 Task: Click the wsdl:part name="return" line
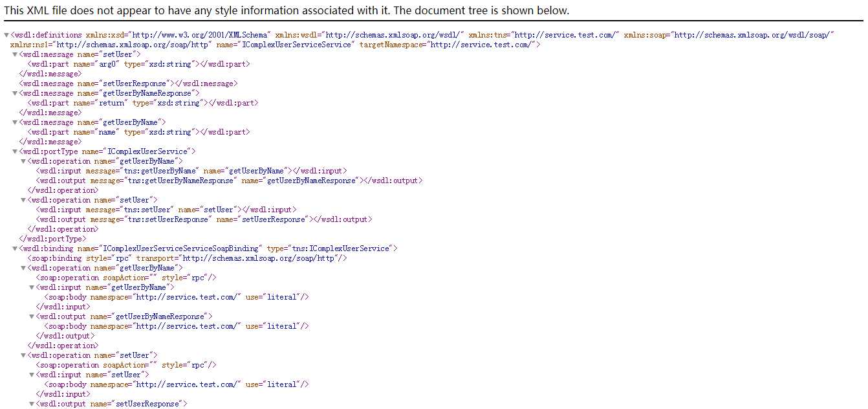[142, 103]
